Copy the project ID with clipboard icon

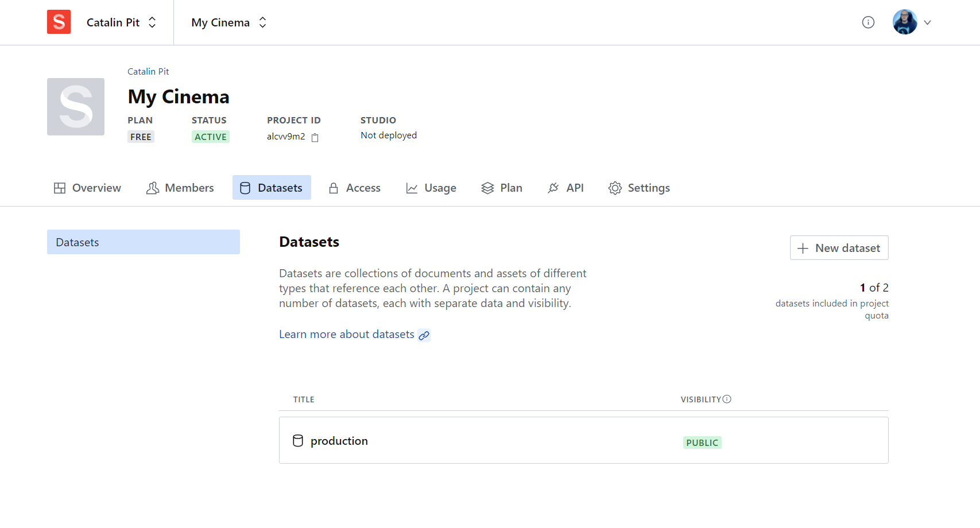(x=315, y=137)
